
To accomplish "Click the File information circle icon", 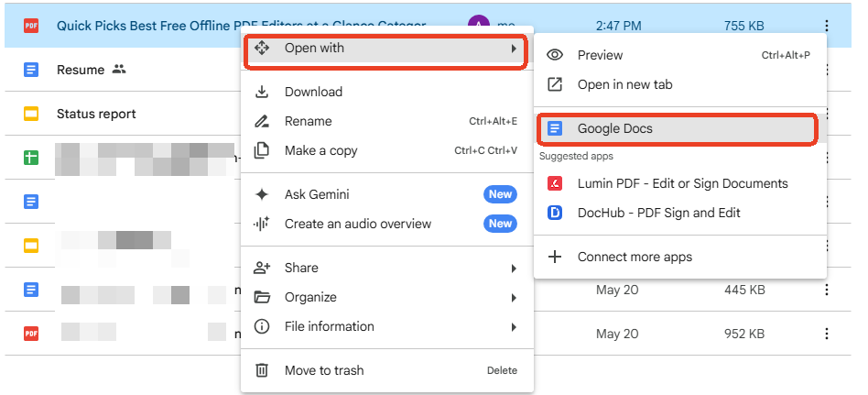I will tap(261, 327).
